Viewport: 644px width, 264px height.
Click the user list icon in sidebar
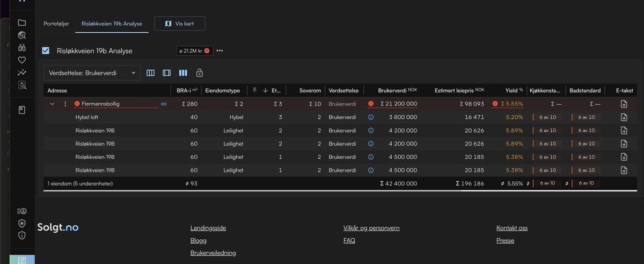(x=22, y=211)
